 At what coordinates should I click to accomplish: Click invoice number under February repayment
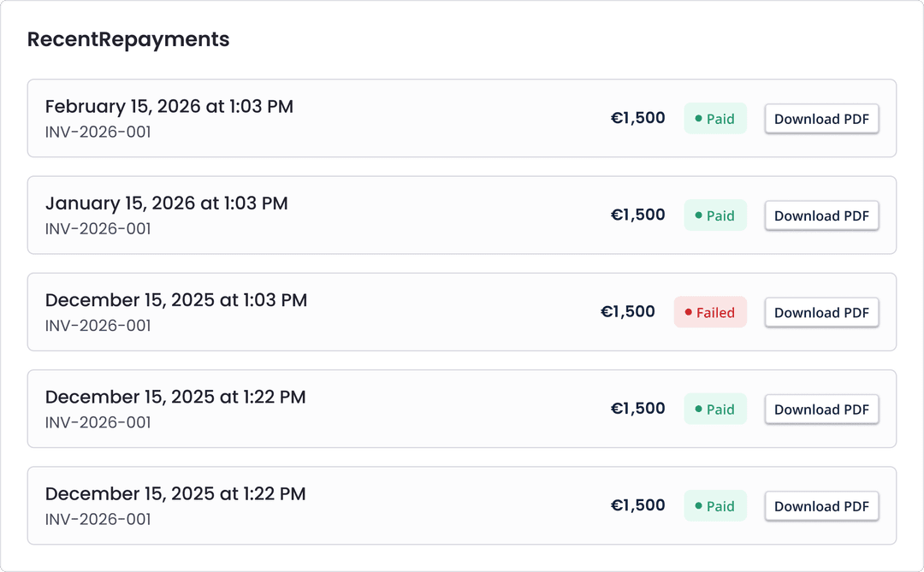click(x=98, y=133)
